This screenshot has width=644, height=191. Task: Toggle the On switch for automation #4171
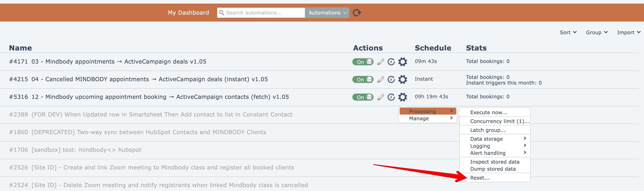tap(363, 62)
